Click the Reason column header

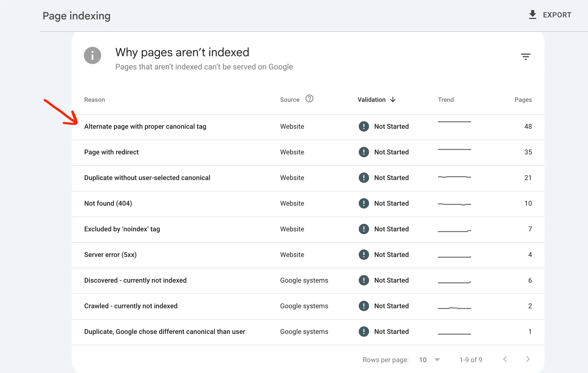tap(95, 100)
